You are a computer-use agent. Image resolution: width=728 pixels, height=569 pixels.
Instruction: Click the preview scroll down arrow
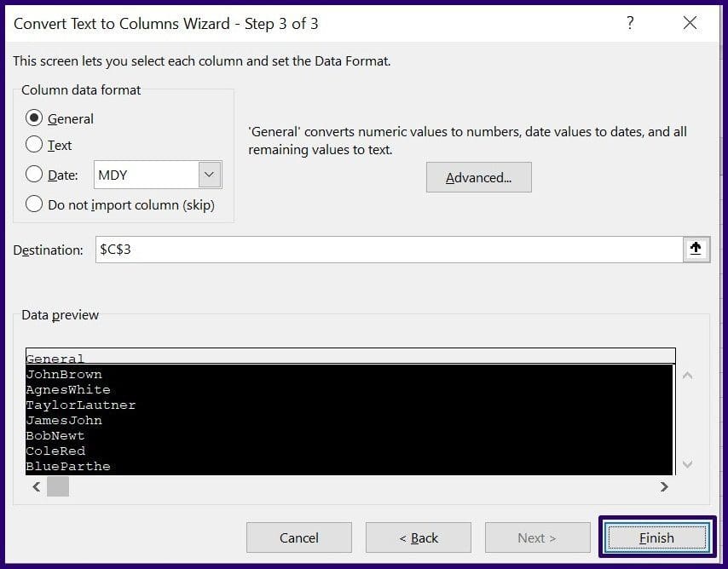tap(688, 463)
